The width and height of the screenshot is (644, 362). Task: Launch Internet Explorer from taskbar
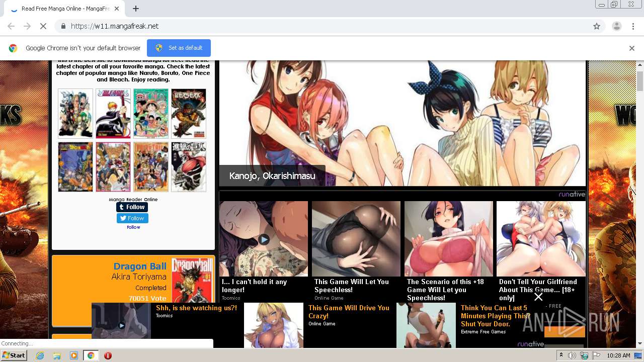[x=40, y=355]
